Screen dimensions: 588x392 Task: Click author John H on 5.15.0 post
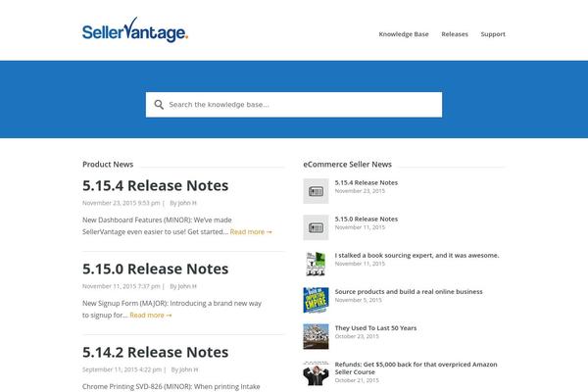[x=187, y=286]
